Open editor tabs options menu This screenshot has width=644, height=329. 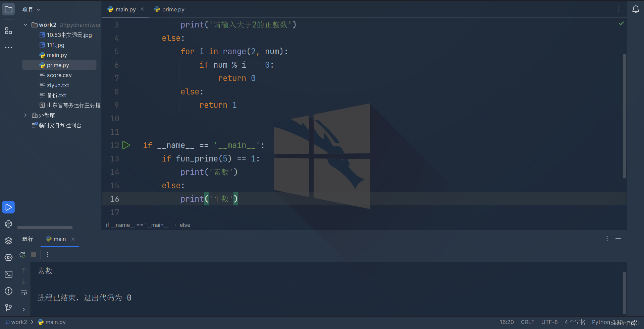[619, 9]
